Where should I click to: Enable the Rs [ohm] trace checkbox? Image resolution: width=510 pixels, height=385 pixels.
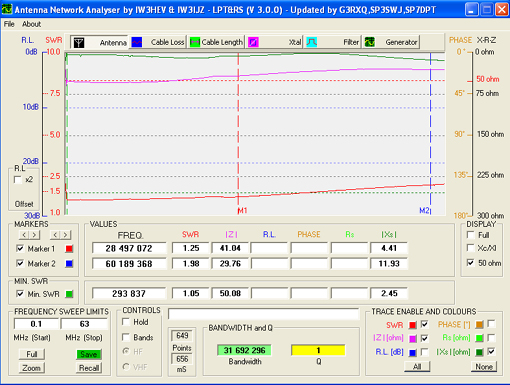point(491,338)
